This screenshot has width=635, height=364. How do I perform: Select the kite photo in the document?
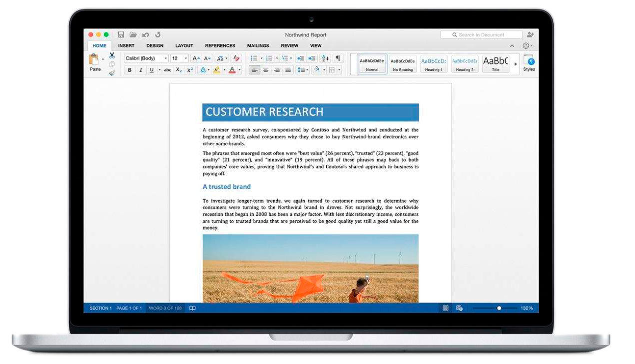310,269
